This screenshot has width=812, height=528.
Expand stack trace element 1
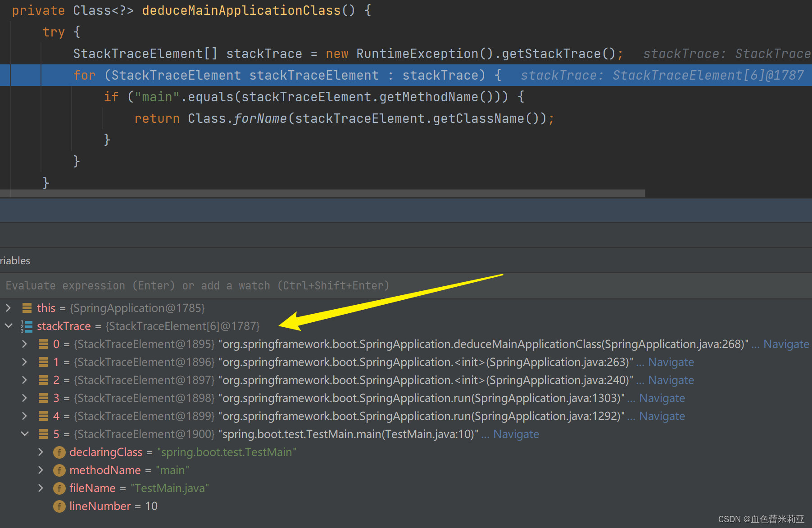(25, 362)
